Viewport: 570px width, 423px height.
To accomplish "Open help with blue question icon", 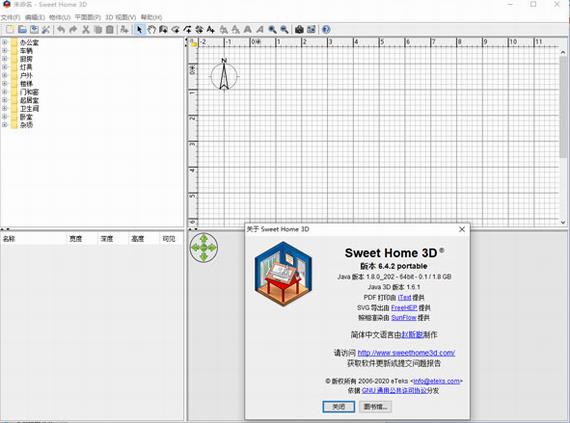I will 326,29.
